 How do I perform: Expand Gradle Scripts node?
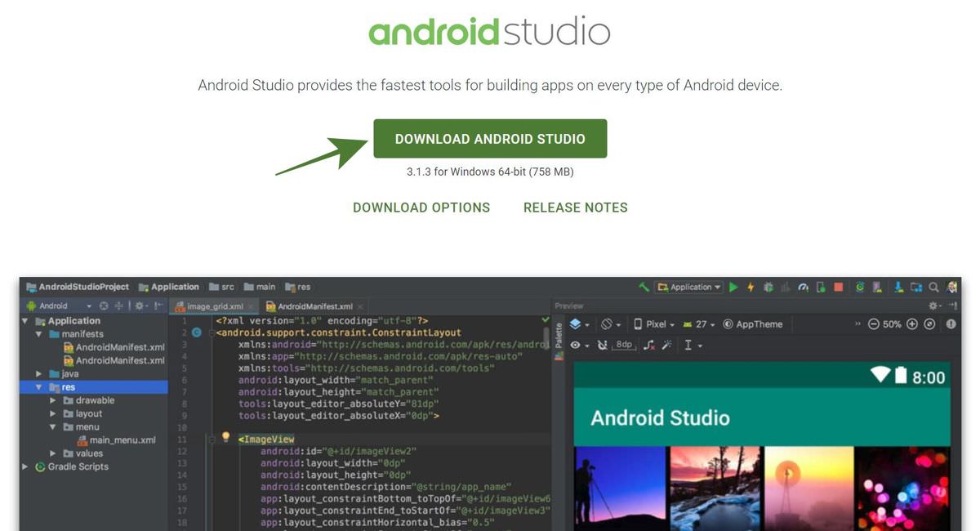pos(26,466)
